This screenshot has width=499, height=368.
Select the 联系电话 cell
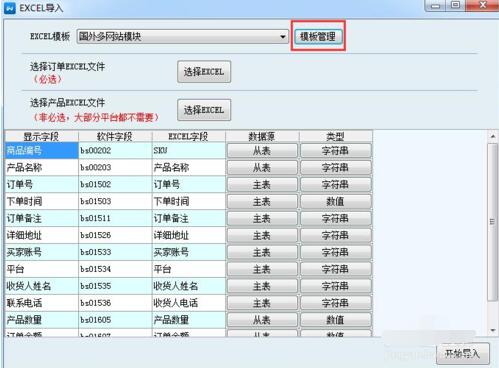(x=41, y=303)
